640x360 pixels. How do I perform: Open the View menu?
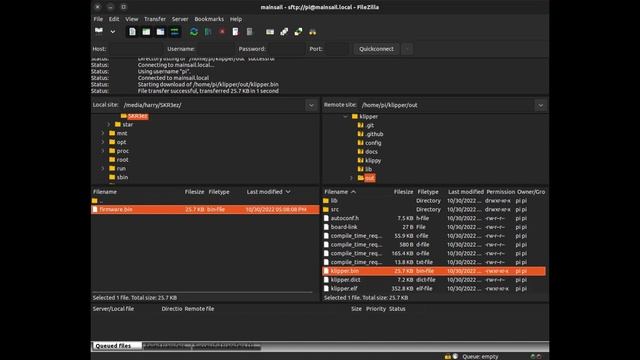131,19
